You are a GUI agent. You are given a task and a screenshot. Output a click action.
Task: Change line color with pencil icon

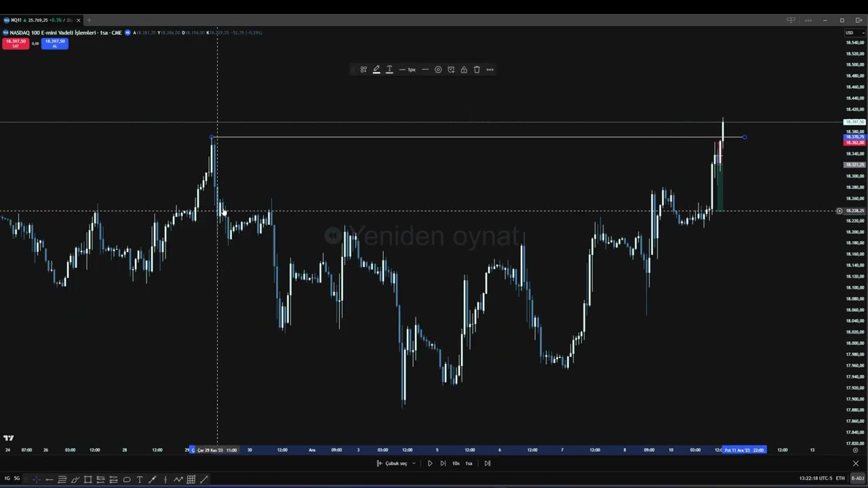376,70
